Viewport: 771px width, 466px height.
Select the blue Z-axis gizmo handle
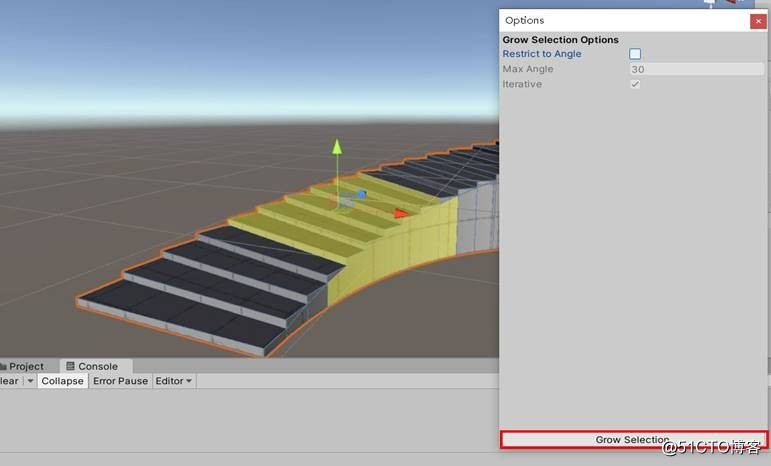click(x=362, y=195)
